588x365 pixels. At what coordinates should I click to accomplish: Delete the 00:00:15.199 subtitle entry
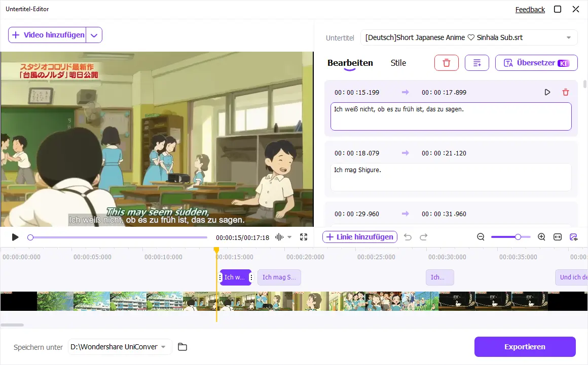tap(566, 92)
